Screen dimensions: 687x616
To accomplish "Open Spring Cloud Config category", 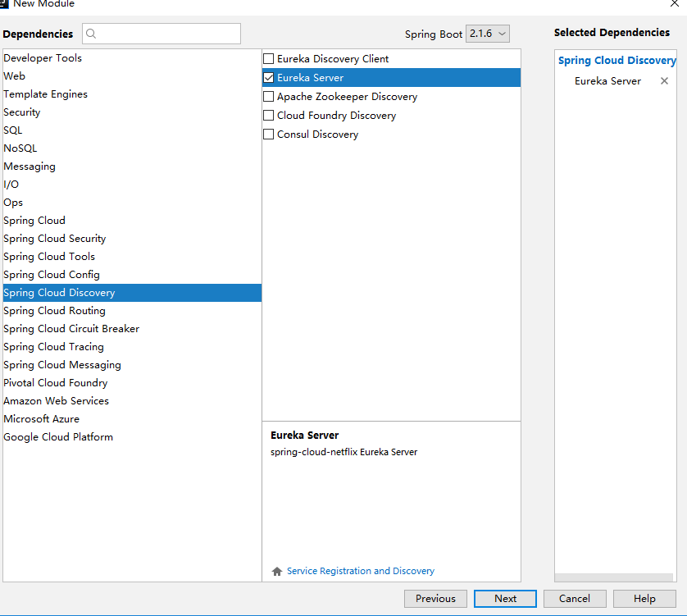I will [132, 275].
